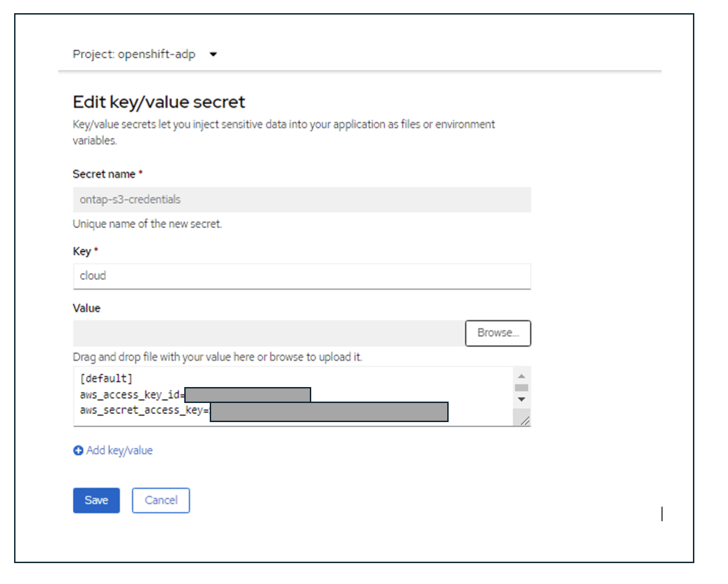Viewport: 728px width, 584px height.
Task: Place cursor on the [default] line
Action: click(106, 378)
